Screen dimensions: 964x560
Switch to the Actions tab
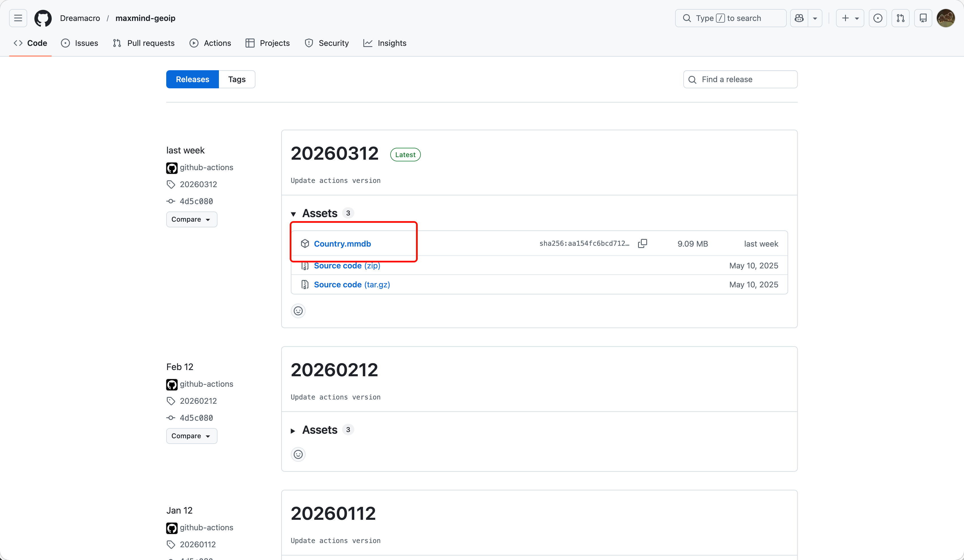point(210,43)
